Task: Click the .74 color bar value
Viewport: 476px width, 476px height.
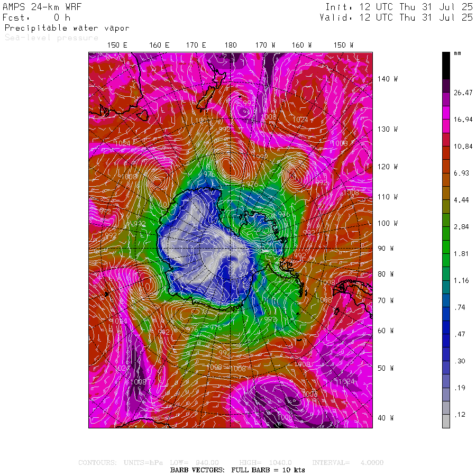Action: click(460, 308)
